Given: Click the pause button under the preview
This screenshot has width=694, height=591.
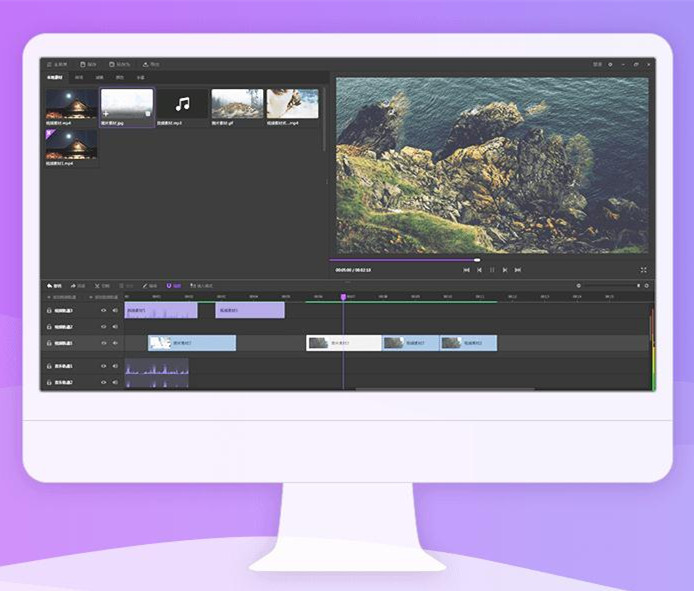Looking at the screenshot, I should 492,270.
